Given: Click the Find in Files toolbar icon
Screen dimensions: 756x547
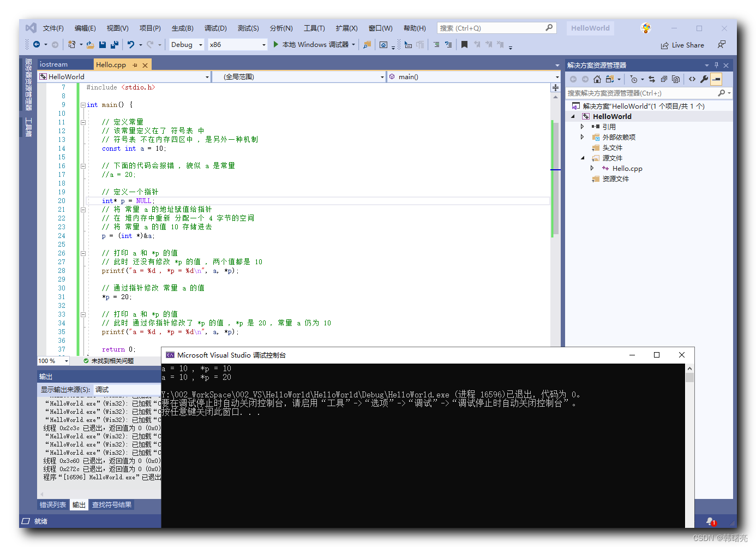Looking at the screenshot, I should (367, 45).
